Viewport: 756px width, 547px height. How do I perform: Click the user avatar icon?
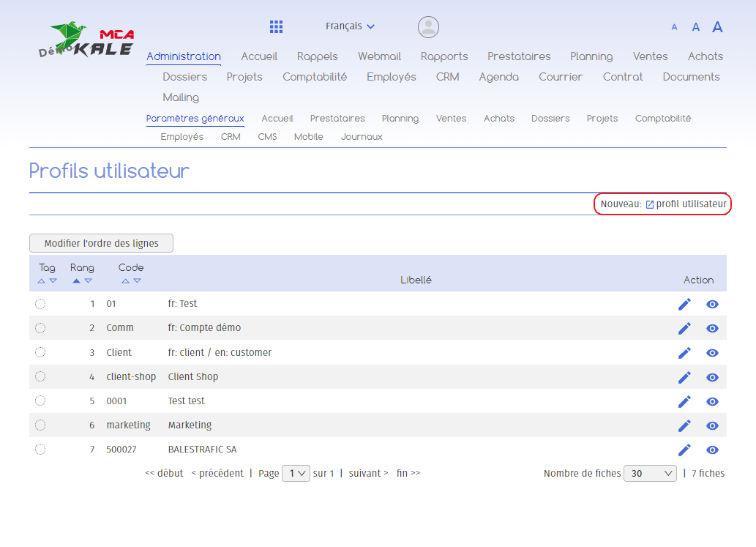(x=428, y=27)
